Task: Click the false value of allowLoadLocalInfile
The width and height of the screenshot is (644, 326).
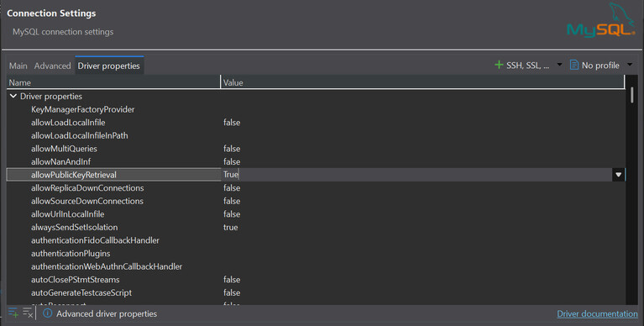Action: click(x=232, y=123)
